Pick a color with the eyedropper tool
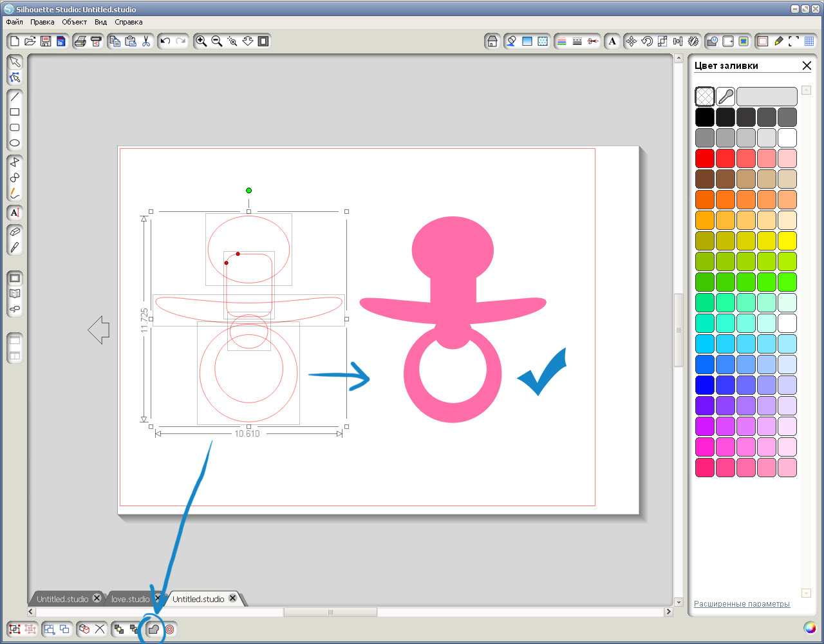The image size is (824, 644). 726,97
